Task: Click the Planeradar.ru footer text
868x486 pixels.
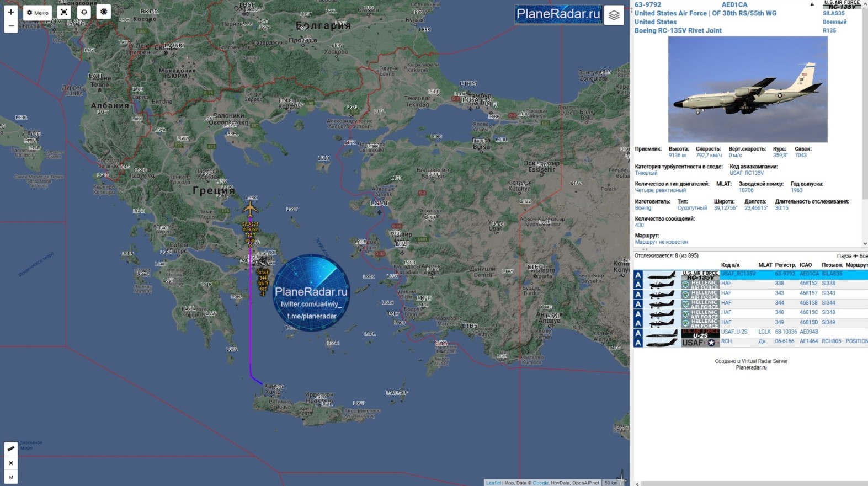Action: click(751, 367)
